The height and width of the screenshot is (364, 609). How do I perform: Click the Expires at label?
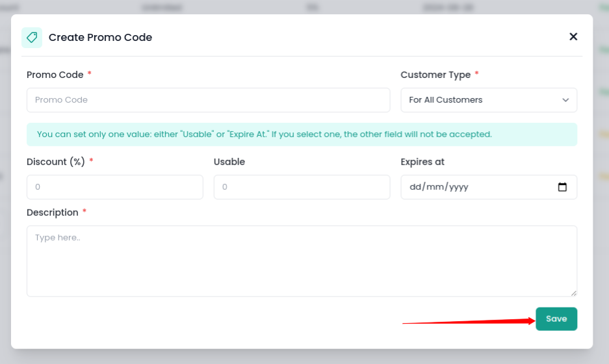(422, 162)
